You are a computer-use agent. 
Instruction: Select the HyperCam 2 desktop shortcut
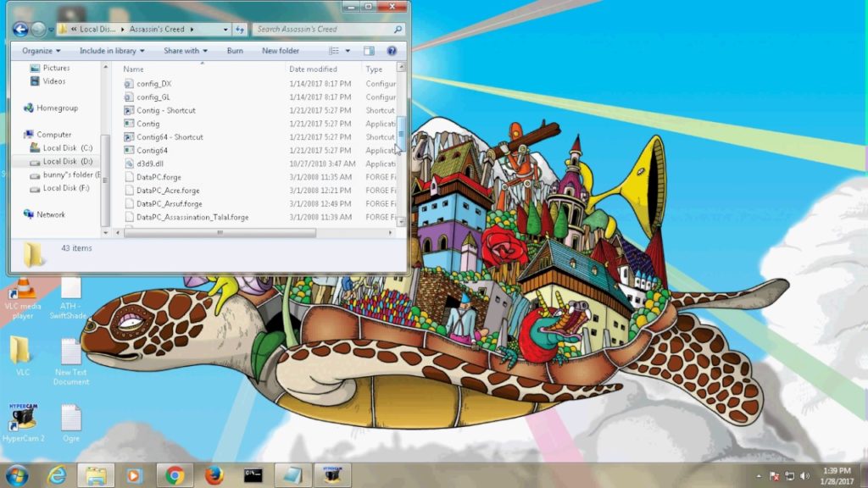coord(23,423)
